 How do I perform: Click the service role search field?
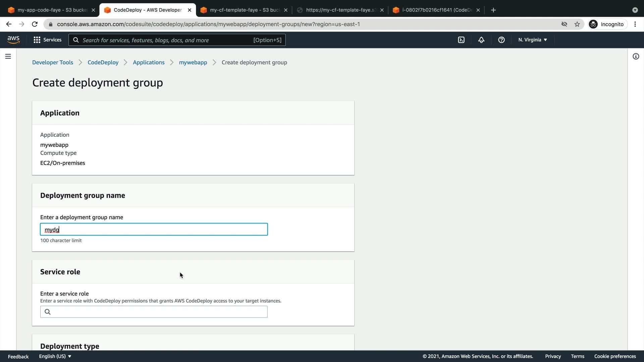[x=154, y=312]
